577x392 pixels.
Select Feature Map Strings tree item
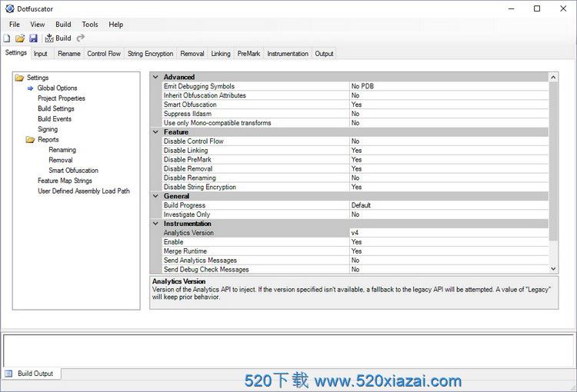click(65, 181)
